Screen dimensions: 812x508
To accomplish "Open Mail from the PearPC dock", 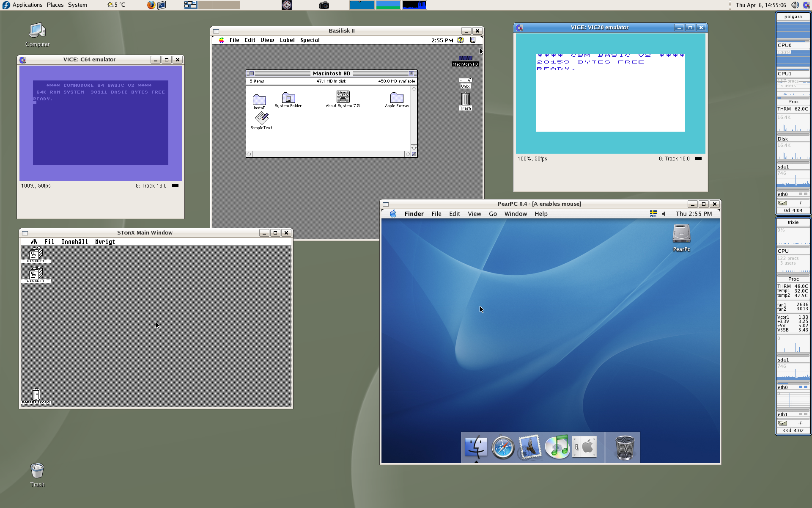I will coord(529,447).
